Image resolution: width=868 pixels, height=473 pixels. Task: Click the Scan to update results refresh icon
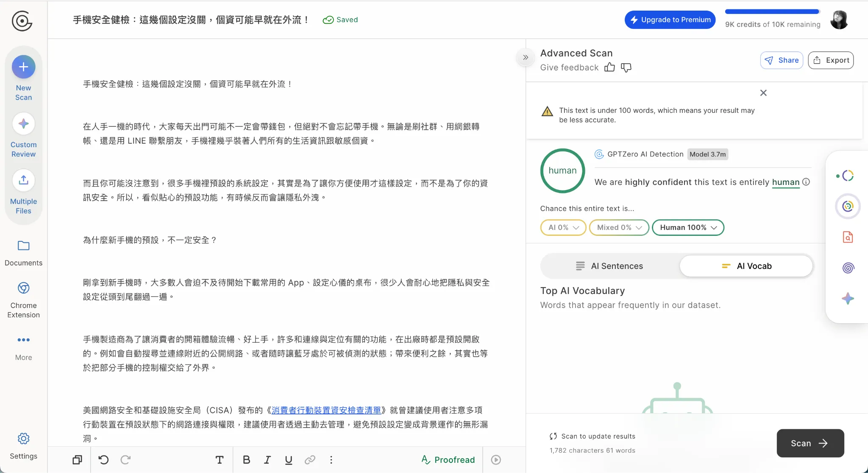point(553,436)
